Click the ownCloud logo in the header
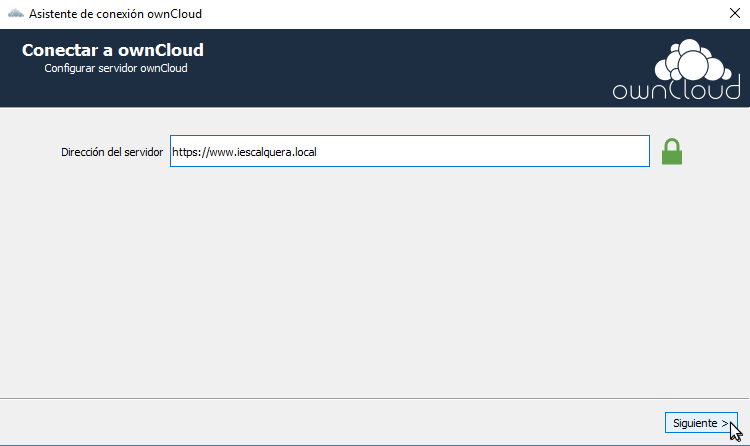The width and height of the screenshot is (750, 446). pyautogui.click(x=676, y=69)
